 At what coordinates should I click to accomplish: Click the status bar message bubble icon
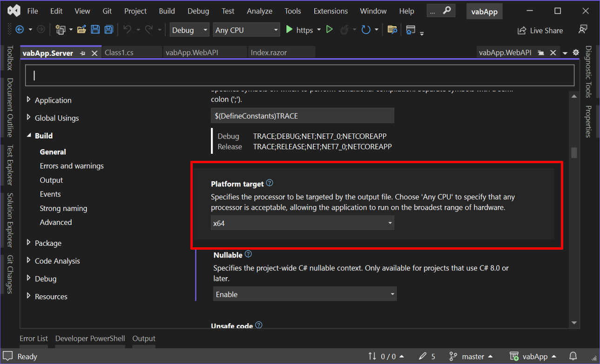(8, 357)
